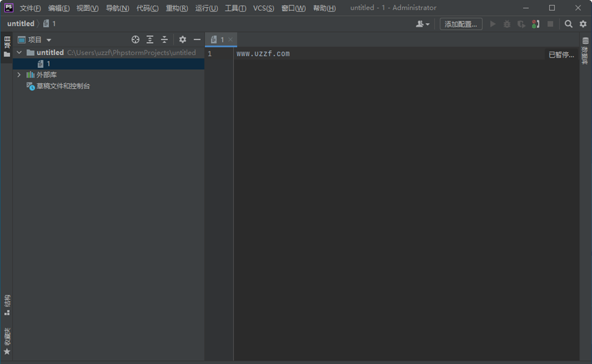Open the 数据库 tool window stripe

click(x=585, y=51)
